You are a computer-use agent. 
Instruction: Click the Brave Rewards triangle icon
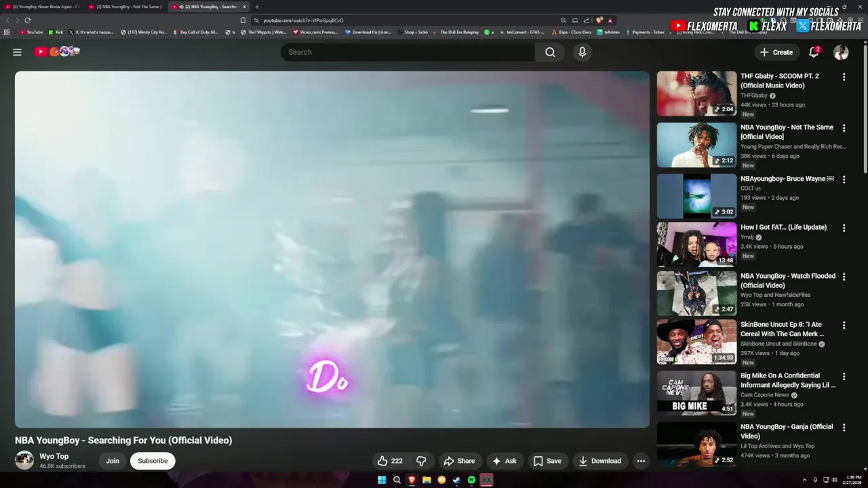point(610,20)
